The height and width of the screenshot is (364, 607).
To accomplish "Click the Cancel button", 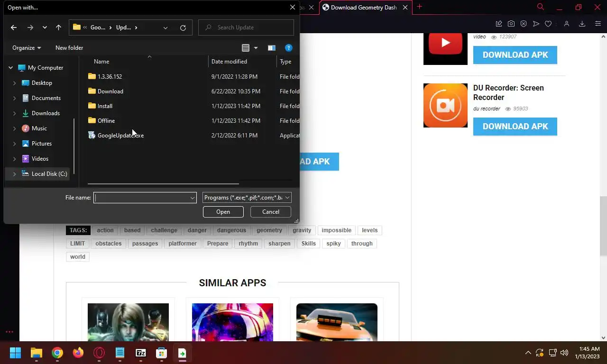I will (271, 212).
